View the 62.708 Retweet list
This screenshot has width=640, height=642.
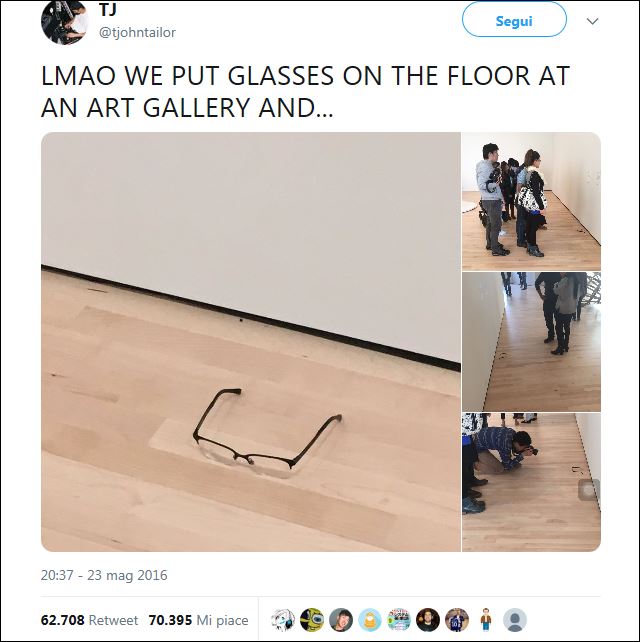pyautogui.click(x=89, y=620)
